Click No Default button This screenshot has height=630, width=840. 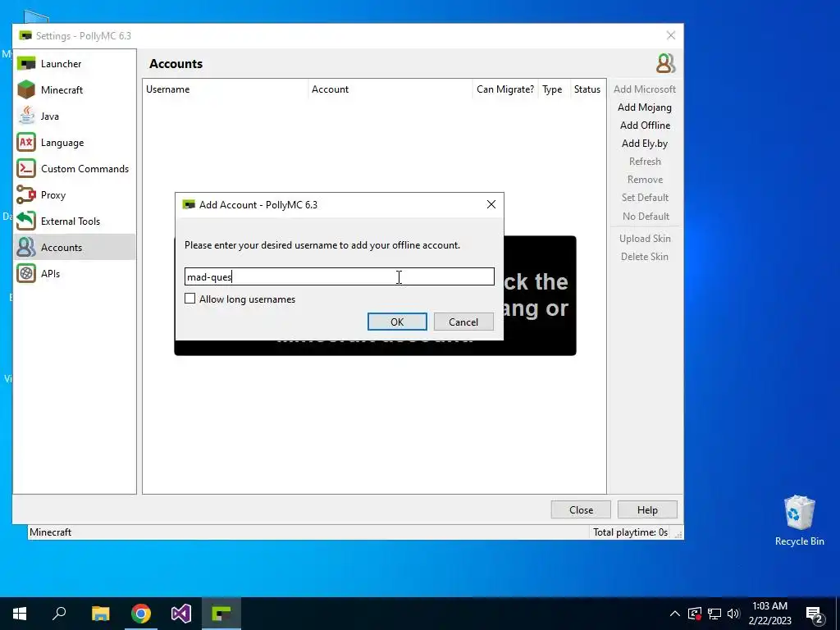645,217
